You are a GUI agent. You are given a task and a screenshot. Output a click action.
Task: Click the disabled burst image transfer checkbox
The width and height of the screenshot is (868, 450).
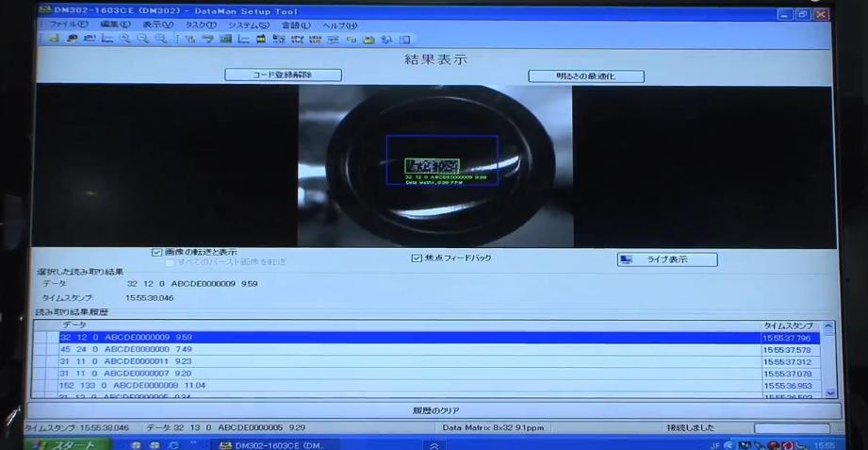(170, 262)
